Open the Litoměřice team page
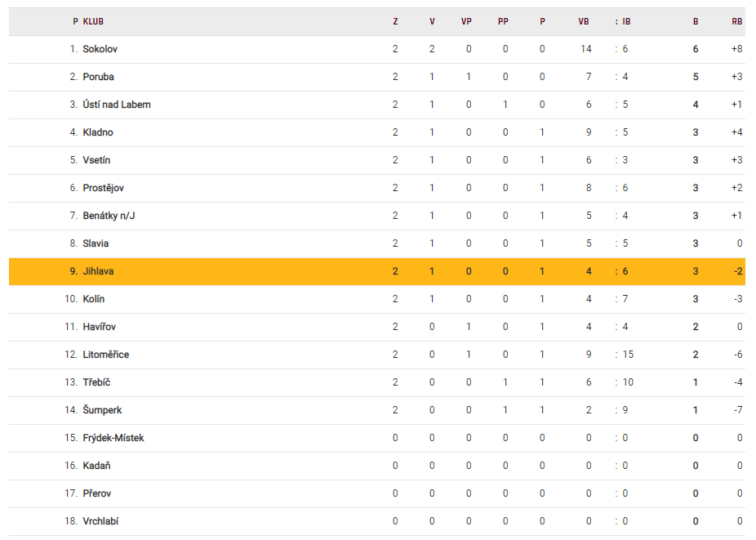 105,355
